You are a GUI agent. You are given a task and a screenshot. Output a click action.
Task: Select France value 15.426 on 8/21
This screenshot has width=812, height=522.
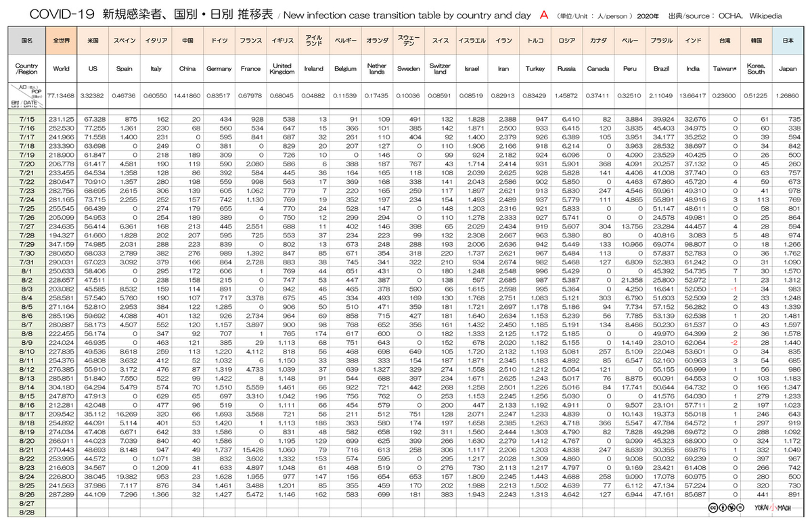(x=253, y=449)
